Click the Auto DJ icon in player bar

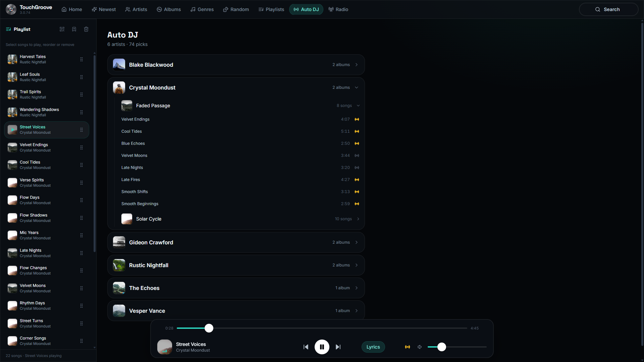408,347
